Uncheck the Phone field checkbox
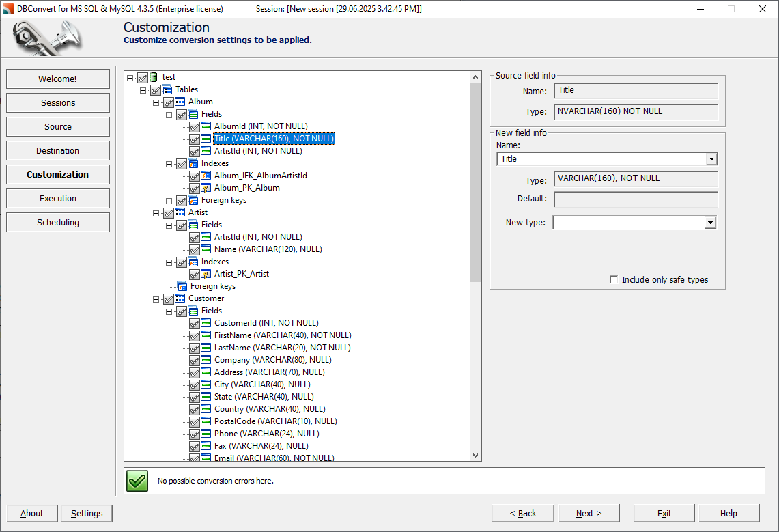The image size is (779, 532). (195, 433)
